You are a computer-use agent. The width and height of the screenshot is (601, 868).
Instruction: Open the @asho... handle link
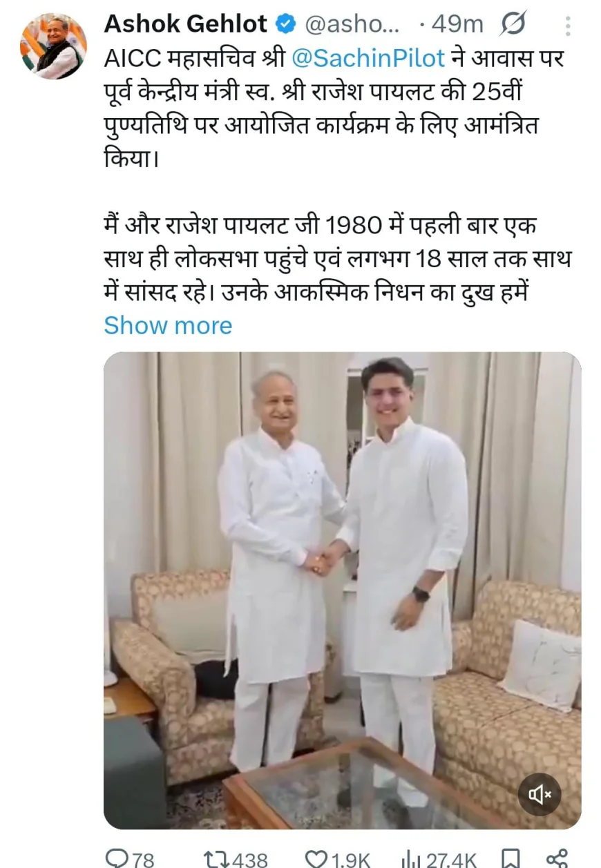tap(351, 24)
